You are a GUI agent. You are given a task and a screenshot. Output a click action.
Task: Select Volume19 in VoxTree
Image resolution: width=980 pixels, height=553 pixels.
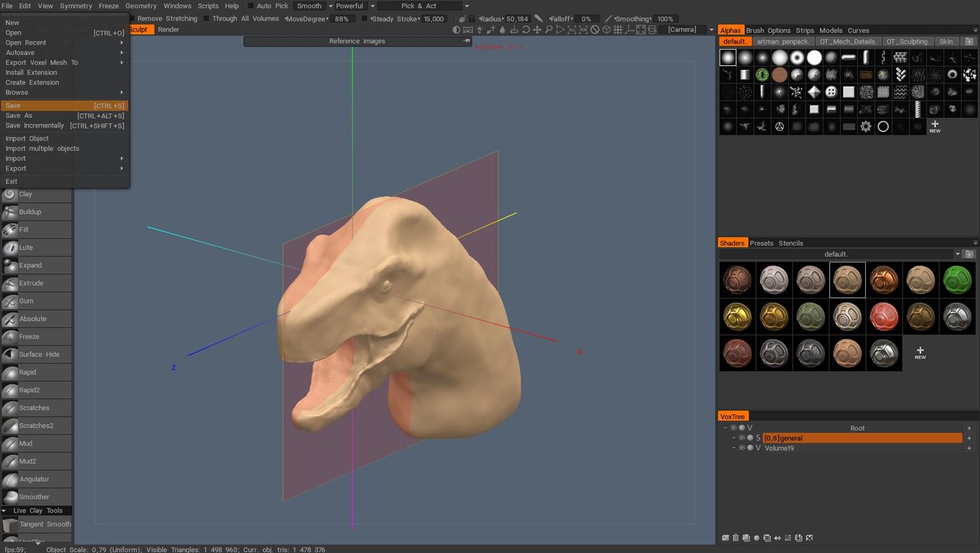779,448
